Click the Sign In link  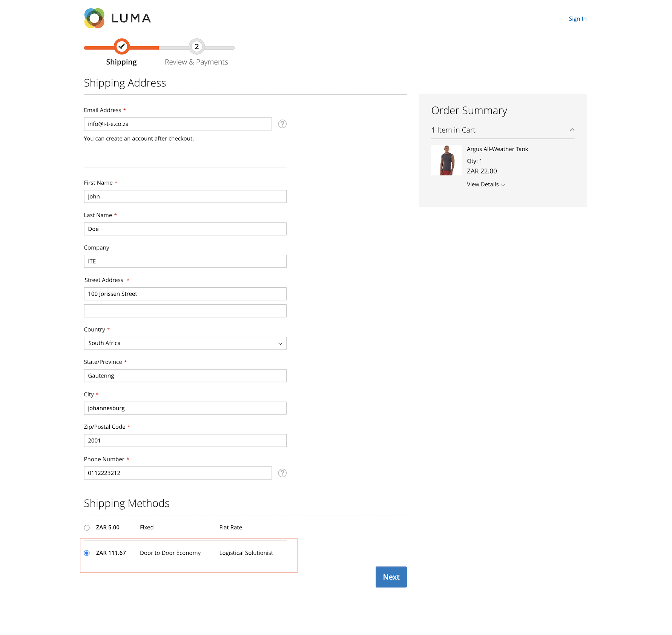tap(577, 18)
